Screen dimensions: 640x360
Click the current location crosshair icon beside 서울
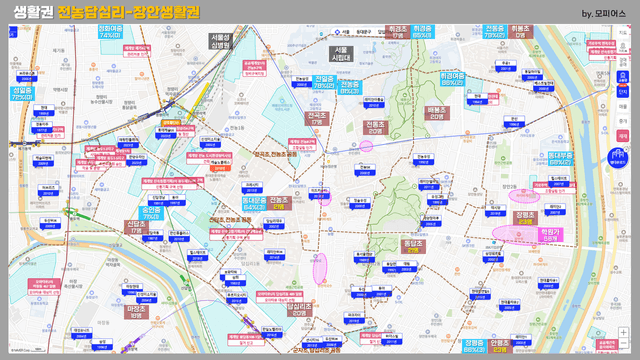pyautogui.click(x=337, y=32)
